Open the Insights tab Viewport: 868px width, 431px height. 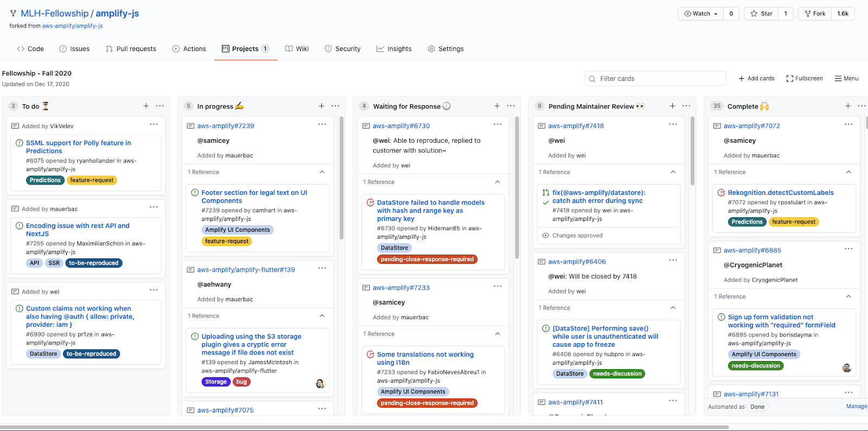(x=394, y=49)
